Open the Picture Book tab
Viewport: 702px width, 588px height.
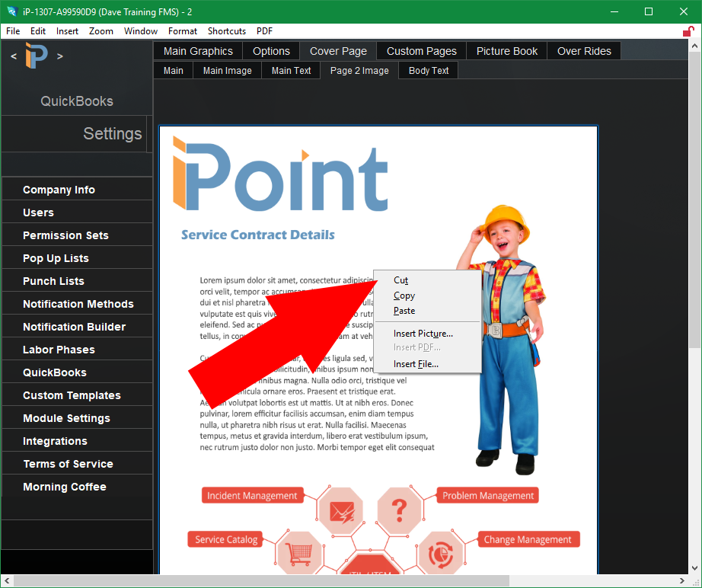pyautogui.click(x=507, y=51)
